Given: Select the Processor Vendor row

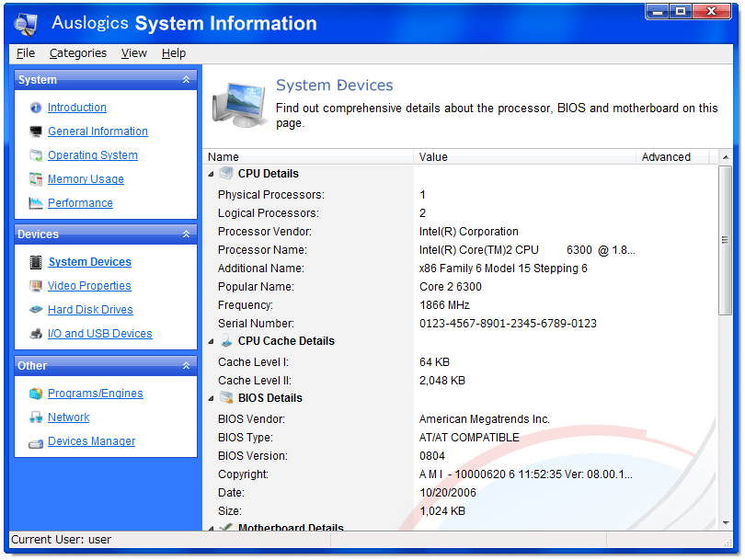Looking at the screenshot, I should [460, 232].
